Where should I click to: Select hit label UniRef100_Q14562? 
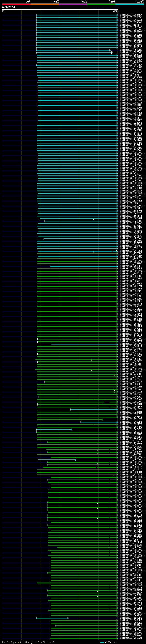131,123
